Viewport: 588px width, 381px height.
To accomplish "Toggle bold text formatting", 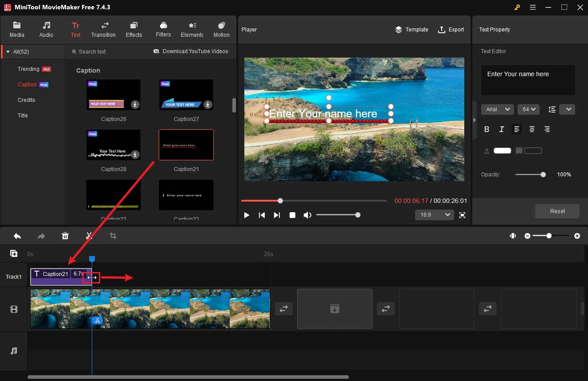I will [487, 129].
